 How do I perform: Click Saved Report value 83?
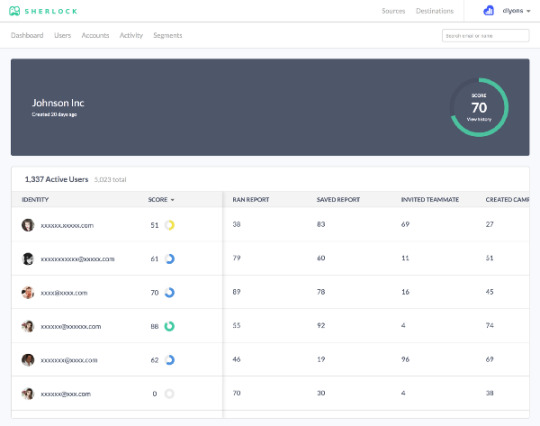point(321,224)
